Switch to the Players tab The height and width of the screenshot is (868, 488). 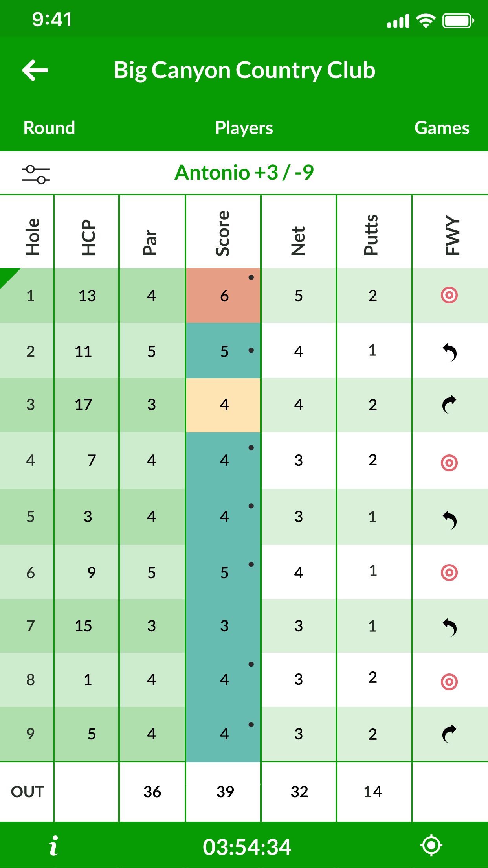point(244,128)
